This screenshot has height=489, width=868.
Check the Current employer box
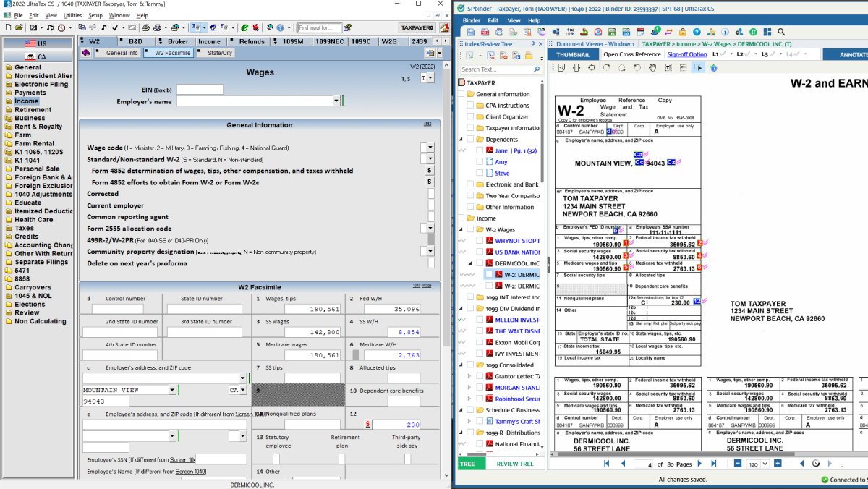pyautogui.click(x=431, y=205)
